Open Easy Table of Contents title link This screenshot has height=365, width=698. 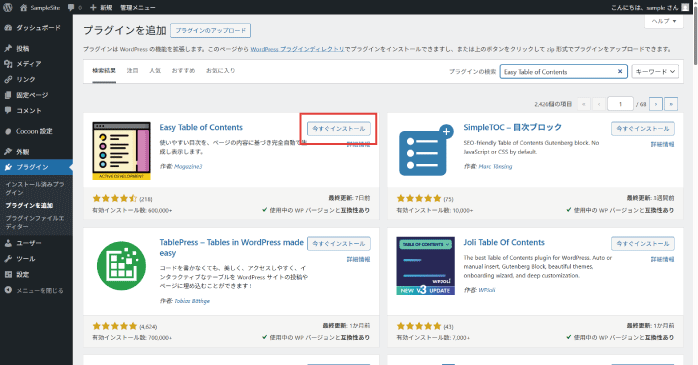tap(201, 127)
